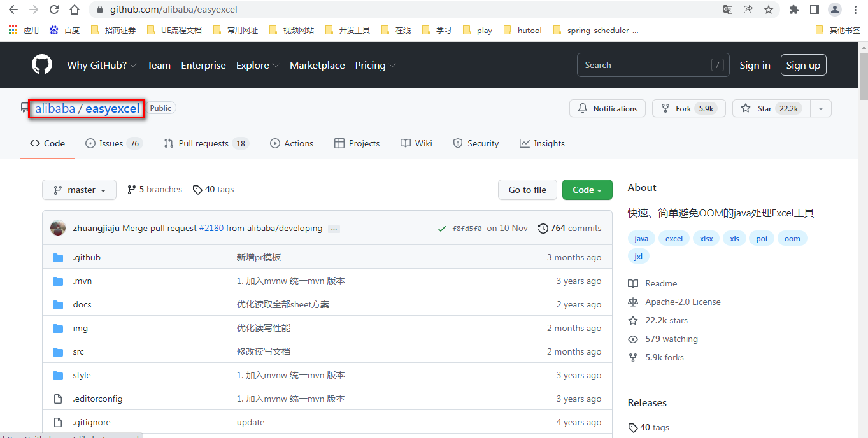Click the Sign in link
The height and width of the screenshot is (438, 868).
click(755, 65)
